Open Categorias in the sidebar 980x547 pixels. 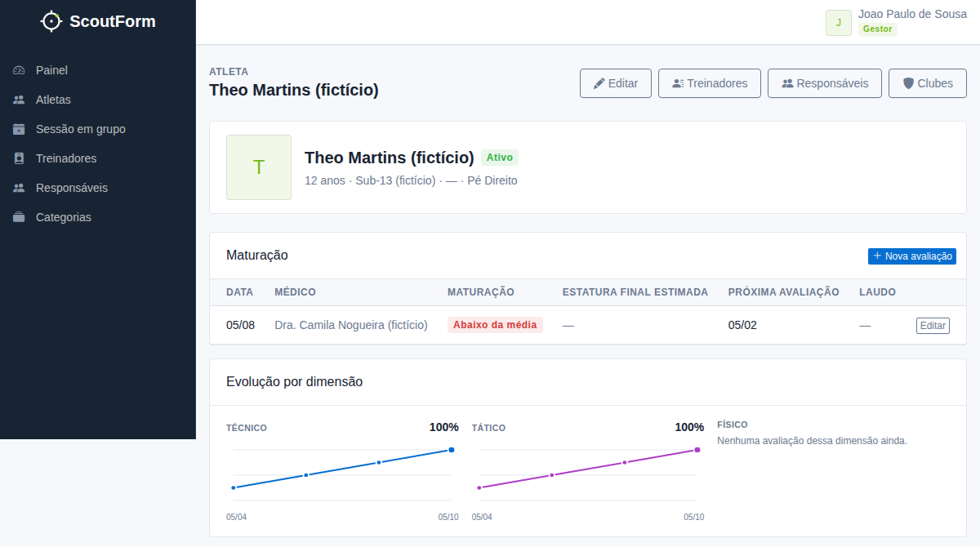98,217
